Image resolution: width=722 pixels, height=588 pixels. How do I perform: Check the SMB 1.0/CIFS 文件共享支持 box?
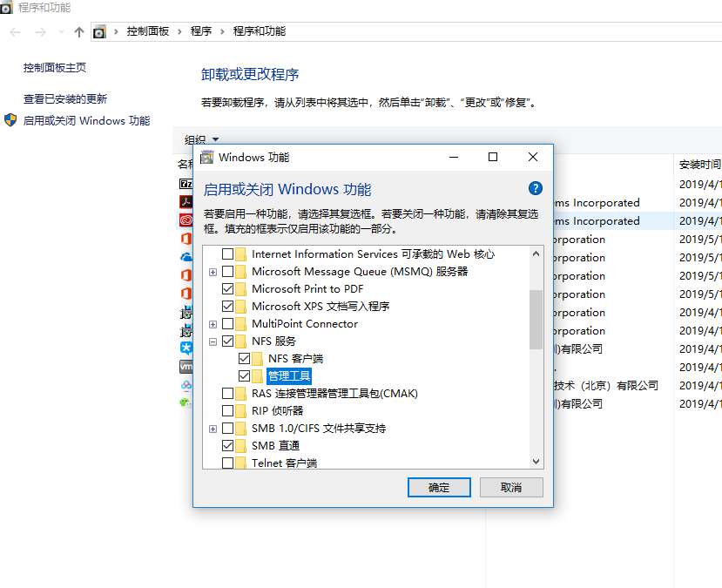point(227,429)
